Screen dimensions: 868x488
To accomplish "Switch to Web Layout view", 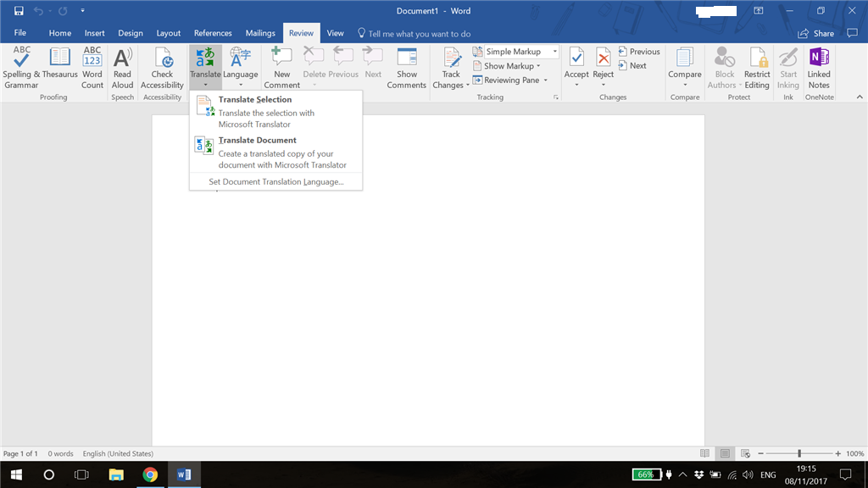I will (x=746, y=454).
